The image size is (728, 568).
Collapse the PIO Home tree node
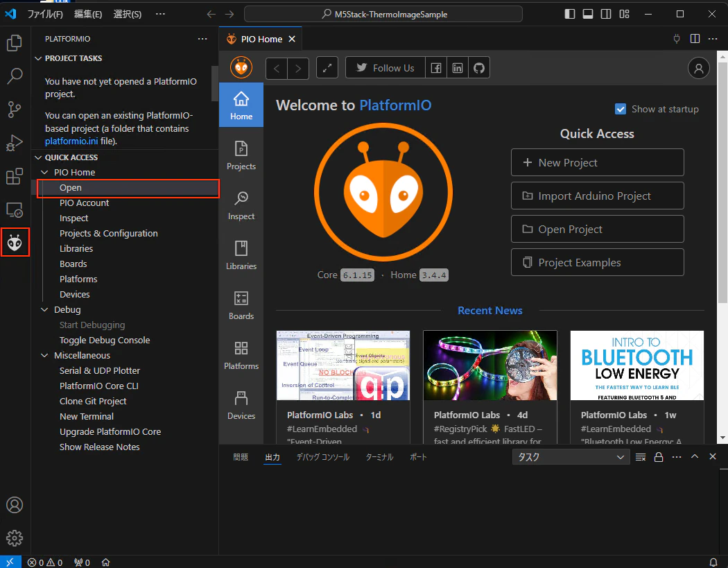[44, 172]
